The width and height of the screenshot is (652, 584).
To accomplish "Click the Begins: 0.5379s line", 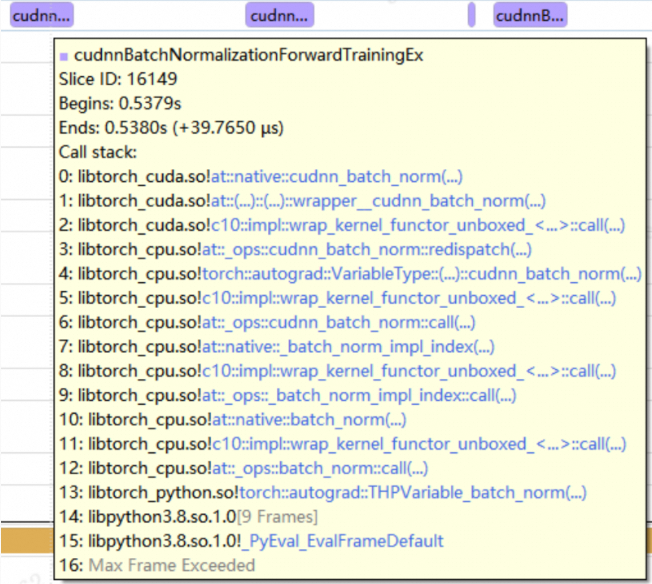I will [x=120, y=103].
